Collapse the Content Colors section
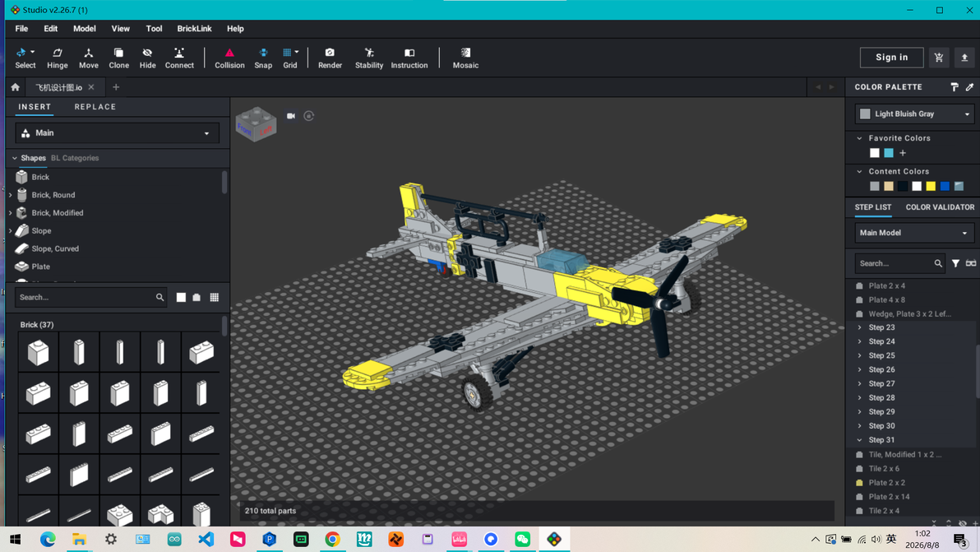 coord(859,171)
